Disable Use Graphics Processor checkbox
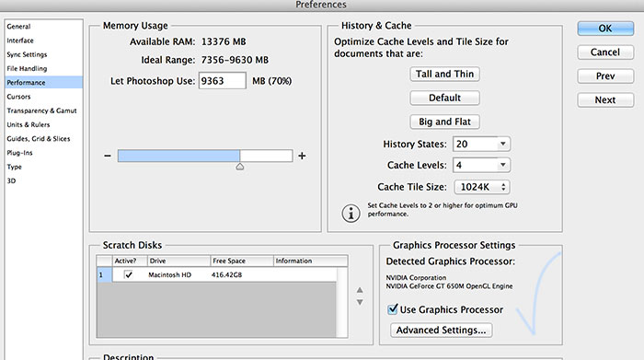Viewport: 644px width, 360px height. pos(393,309)
